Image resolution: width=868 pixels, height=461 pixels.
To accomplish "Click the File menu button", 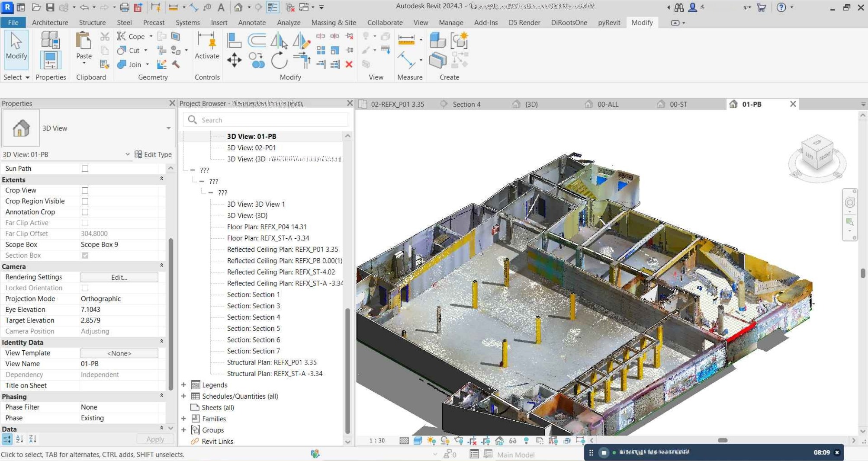I will (13, 22).
